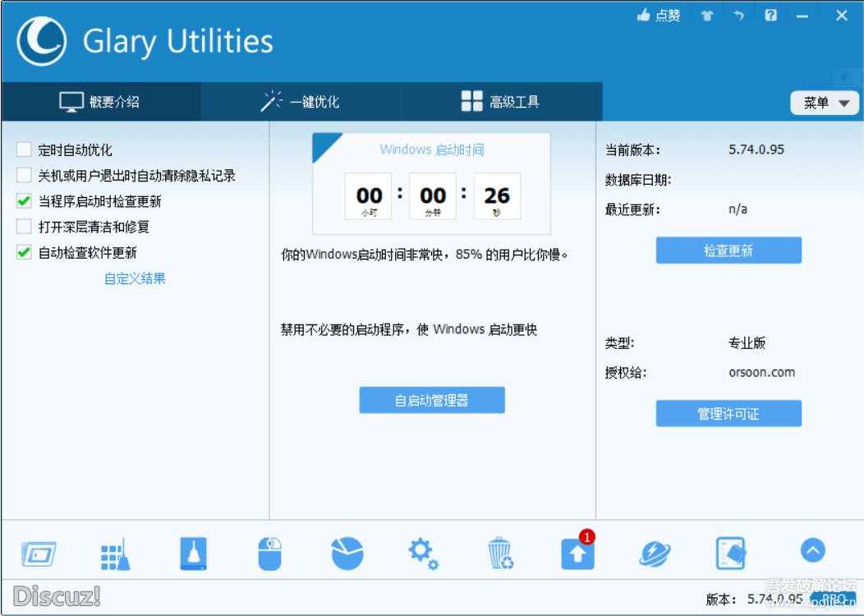
Task: Click the Windows 启动时间 title
Action: [x=431, y=149]
